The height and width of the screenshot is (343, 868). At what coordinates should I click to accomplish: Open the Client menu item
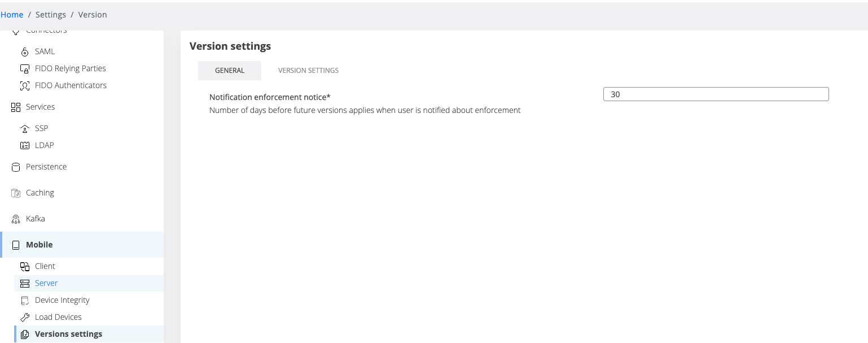click(x=45, y=266)
